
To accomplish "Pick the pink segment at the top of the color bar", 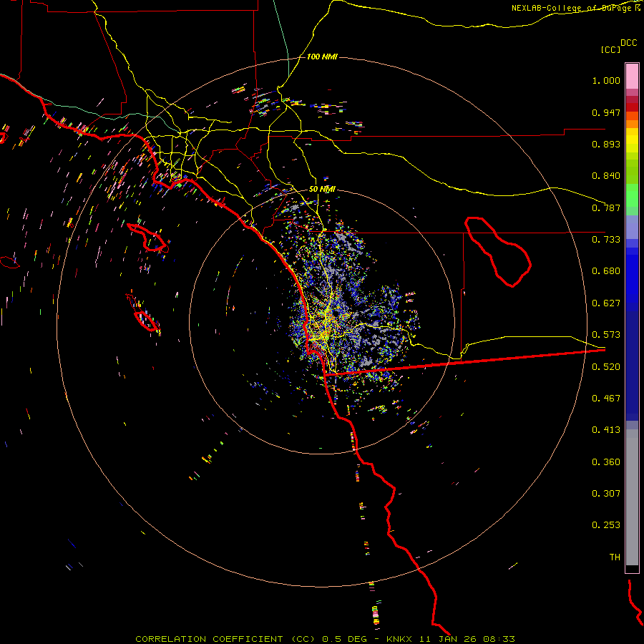I will coord(632,76).
